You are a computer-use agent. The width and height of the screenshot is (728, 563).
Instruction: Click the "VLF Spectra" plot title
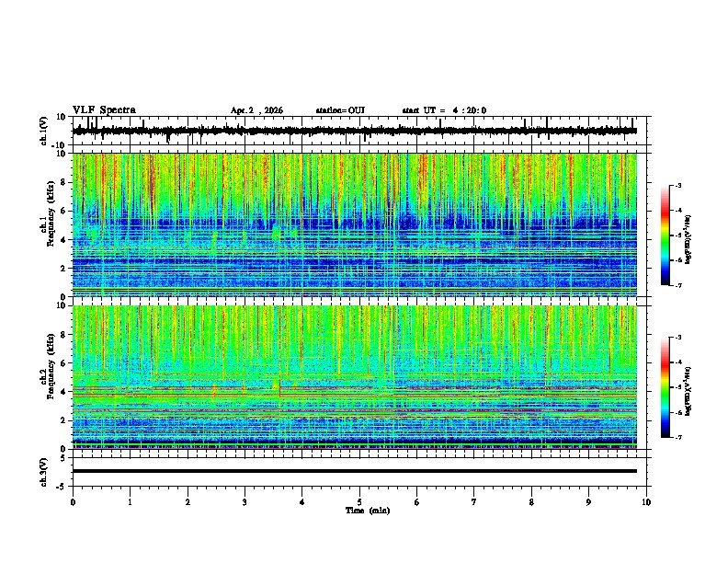pos(104,110)
